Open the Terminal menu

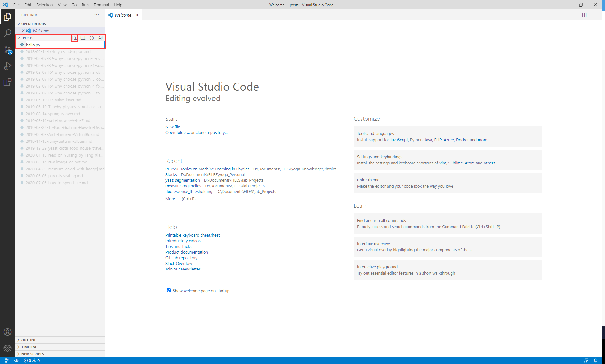click(x=101, y=5)
